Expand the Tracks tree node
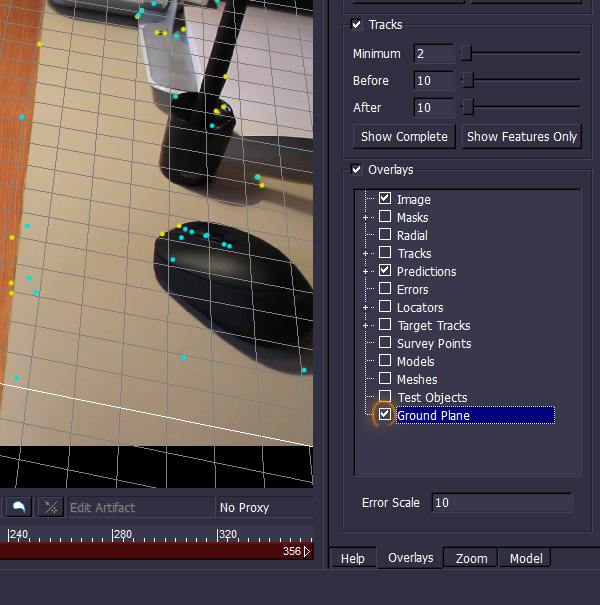The image size is (600, 605). coord(365,253)
